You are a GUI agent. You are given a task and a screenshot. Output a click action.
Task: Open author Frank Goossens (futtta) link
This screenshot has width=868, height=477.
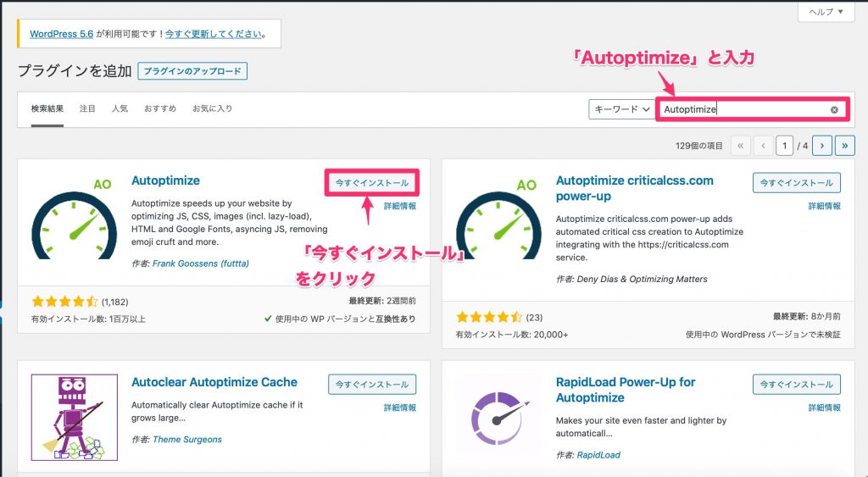(200, 263)
